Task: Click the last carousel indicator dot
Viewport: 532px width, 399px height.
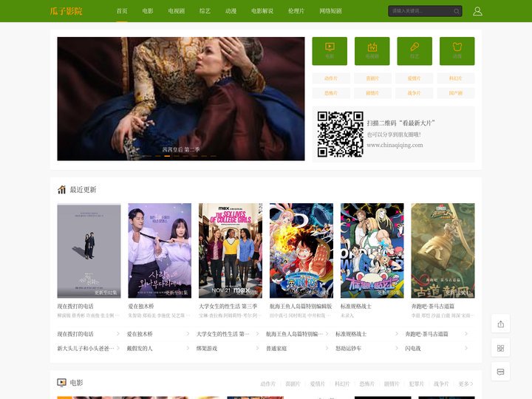Action: pos(214,156)
